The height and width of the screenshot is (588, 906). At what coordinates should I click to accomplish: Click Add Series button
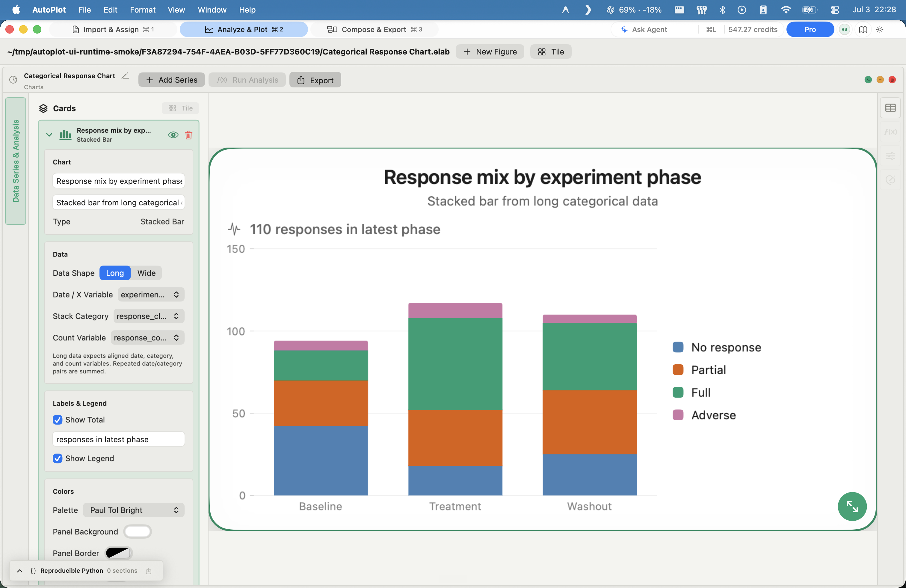point(171,80)
